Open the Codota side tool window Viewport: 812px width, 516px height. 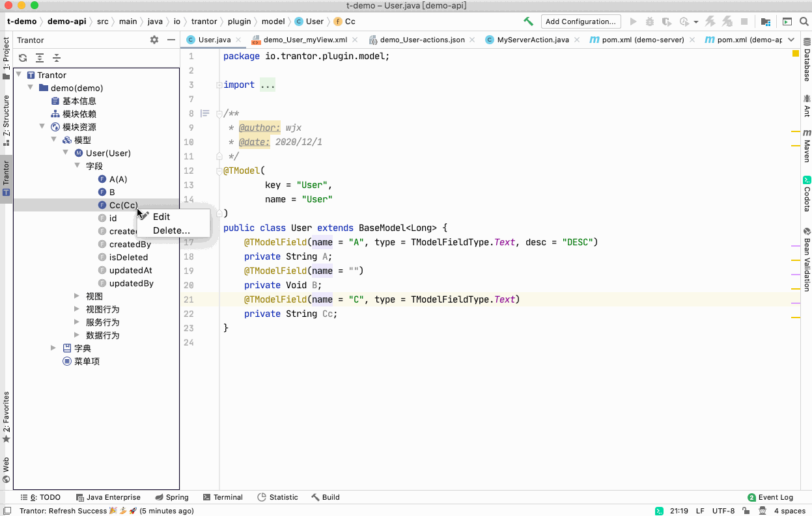tap(807, 193)
